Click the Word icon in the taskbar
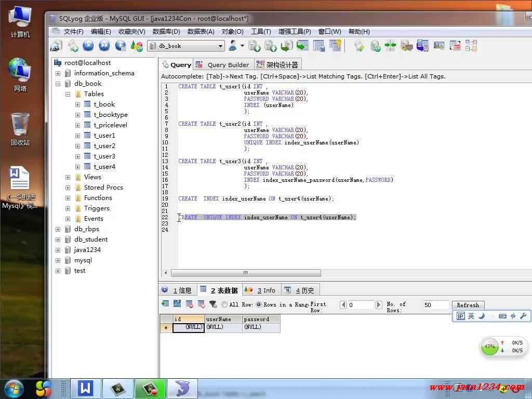This screenshot has width=532, height=399. pyautogui.click(x=85, y=388)
